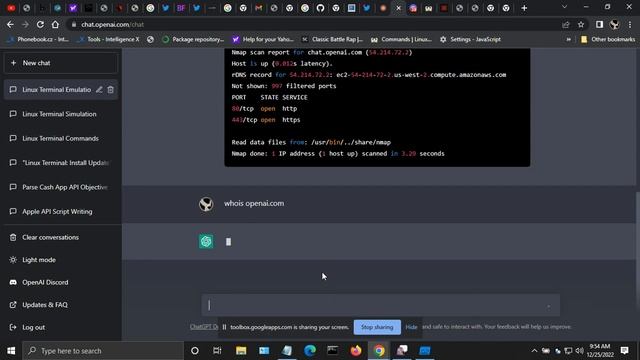Image resolution: width=640 pixels, height=360 pixels.
Task: Go forward in browser history
Action: [25, 24]
